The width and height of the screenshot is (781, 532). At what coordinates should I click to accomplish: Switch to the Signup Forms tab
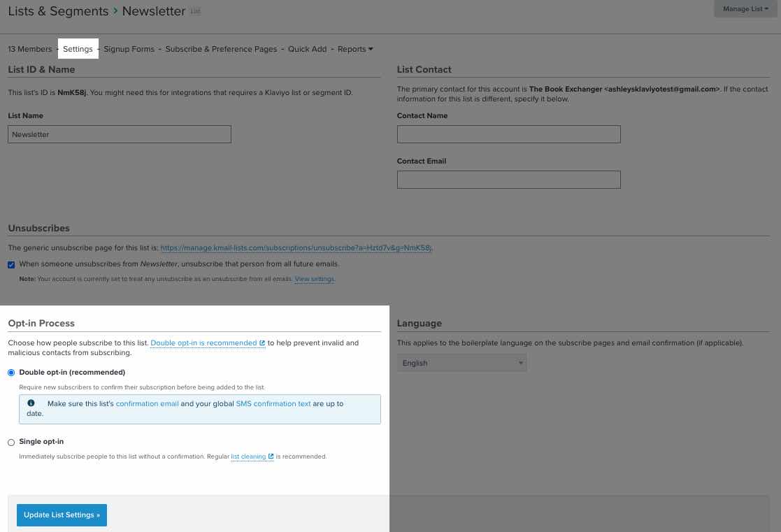point(129,49)
